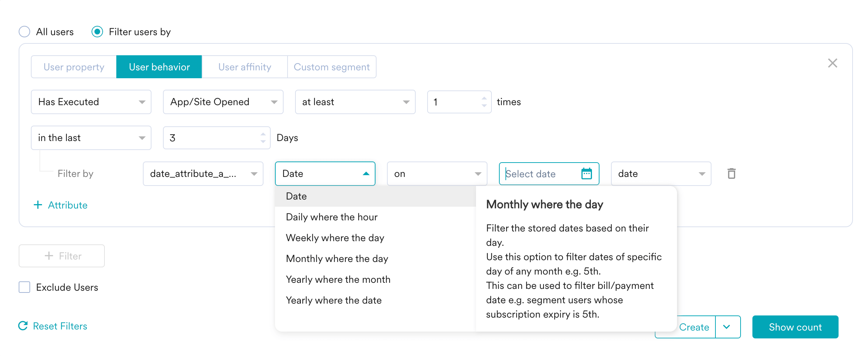Click the Reset Filters refresh icon

click(23, 326)
